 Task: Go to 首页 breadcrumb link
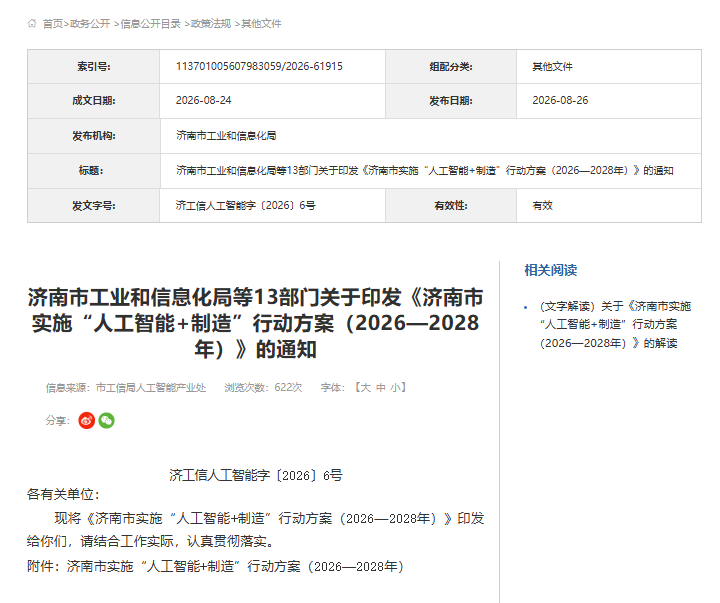click(53, 23)
